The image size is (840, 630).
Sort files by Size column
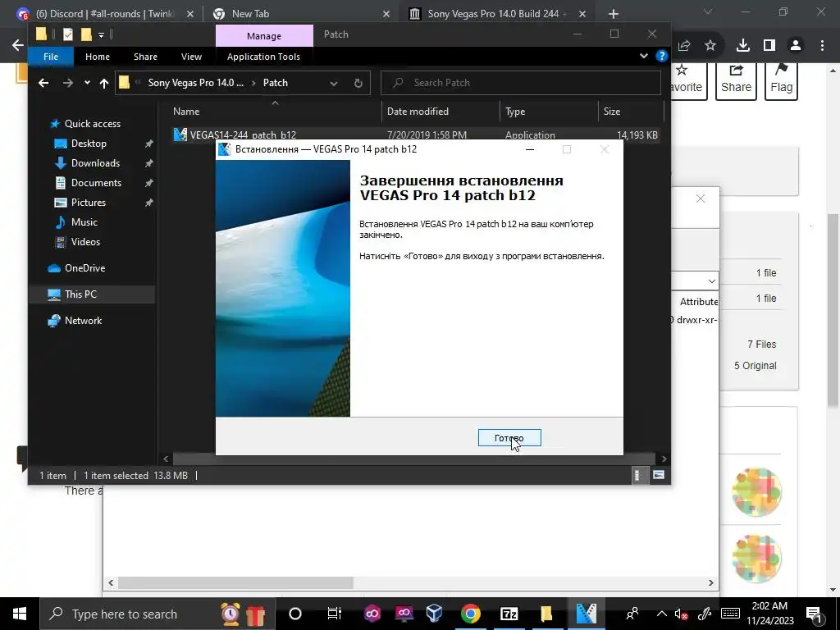point(631,112)
